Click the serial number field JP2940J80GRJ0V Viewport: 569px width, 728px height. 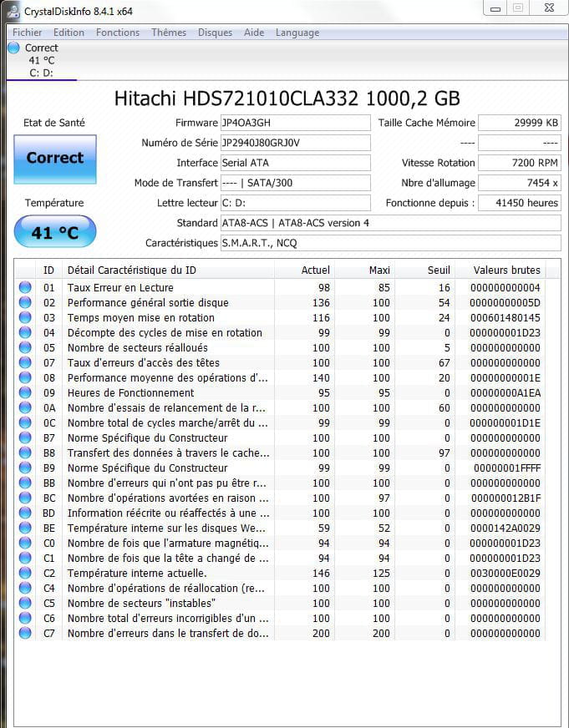(296, 143)
